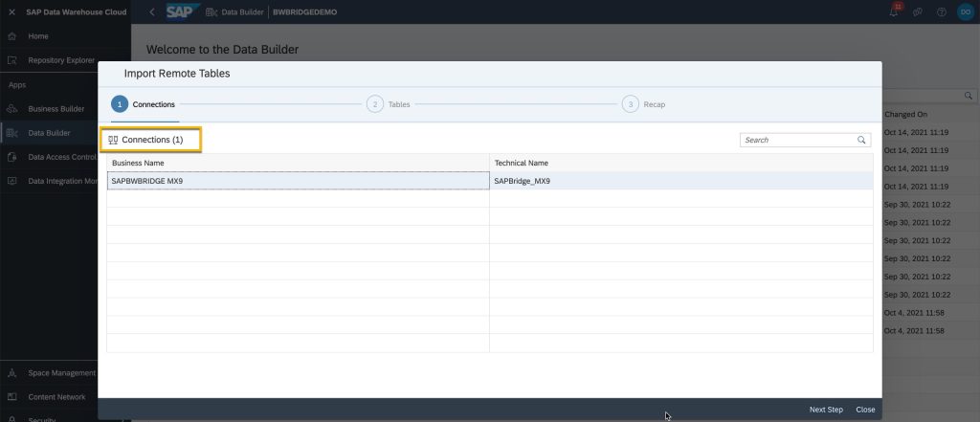Click the Import Remote Tables dialog title

[177, 74]
